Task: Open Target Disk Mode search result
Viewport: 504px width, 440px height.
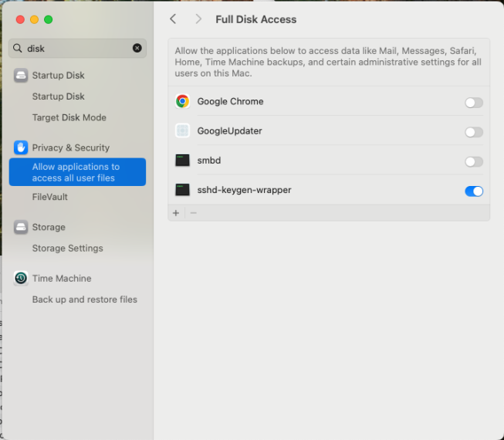Action: [x=69, y=117]
